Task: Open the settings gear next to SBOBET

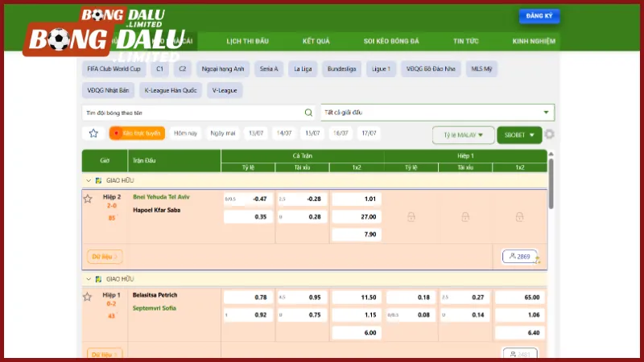Action: pyautogui.click(x=550, y=134)
